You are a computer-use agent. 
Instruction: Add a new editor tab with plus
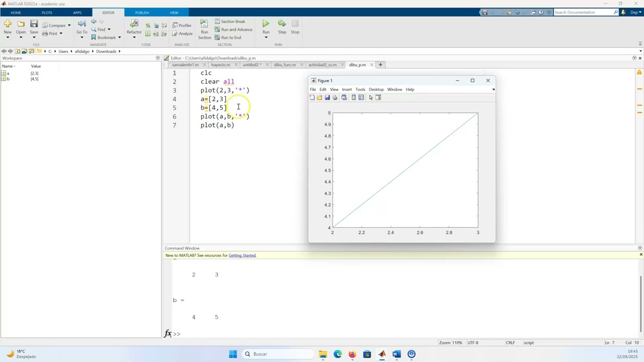[380, 64]
